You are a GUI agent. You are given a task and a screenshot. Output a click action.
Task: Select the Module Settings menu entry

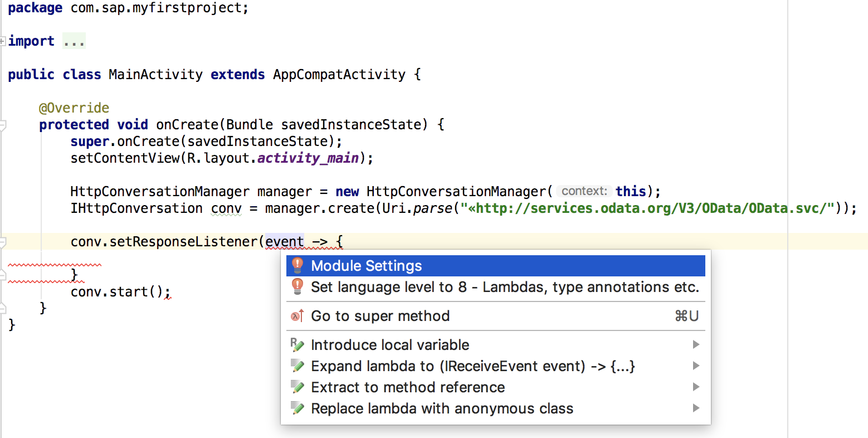point(496,266)
